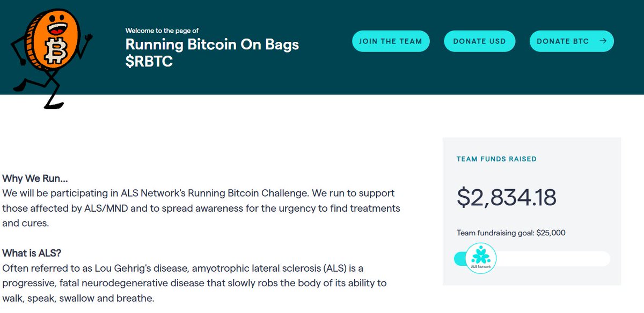Click the 'Why We Run...' heading

[x=35, y=178]
